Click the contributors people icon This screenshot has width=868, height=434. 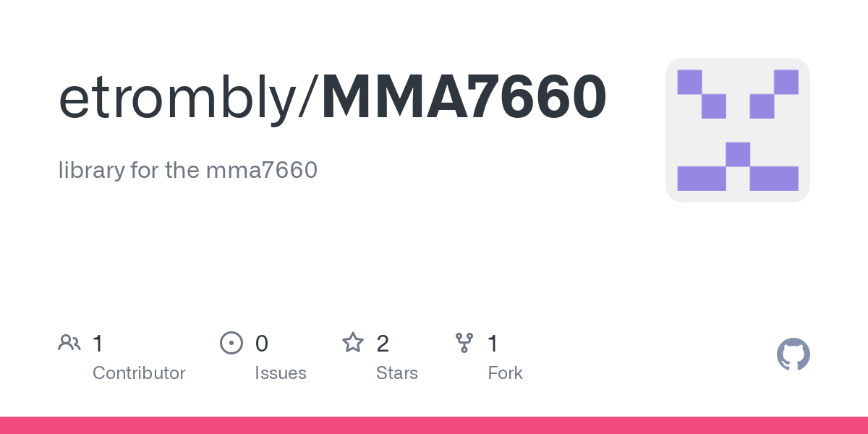69,343
